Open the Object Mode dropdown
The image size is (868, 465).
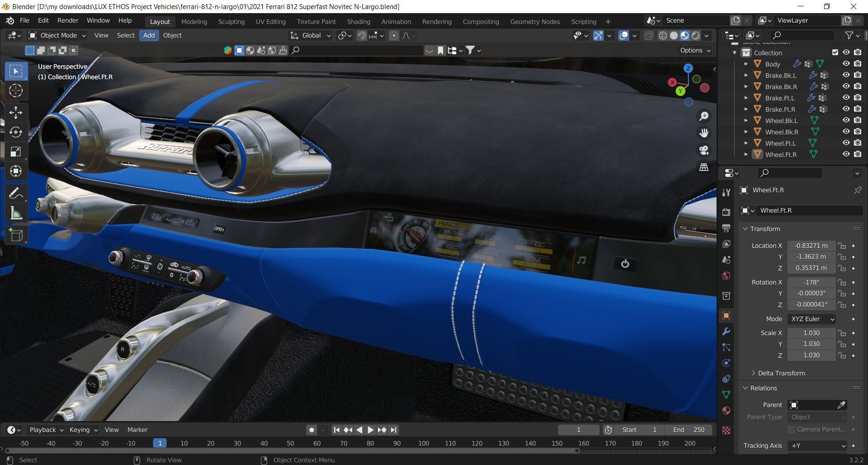pos(57,35)
